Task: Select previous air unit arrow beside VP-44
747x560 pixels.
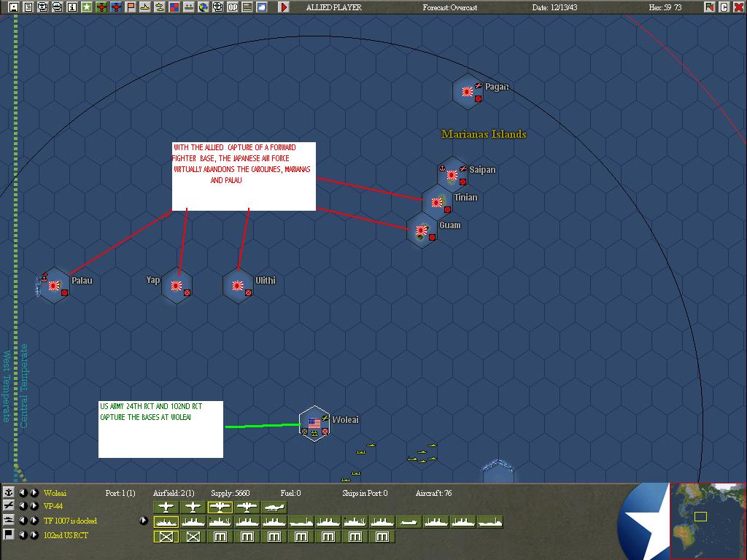Action: click(x=23, y=506)
